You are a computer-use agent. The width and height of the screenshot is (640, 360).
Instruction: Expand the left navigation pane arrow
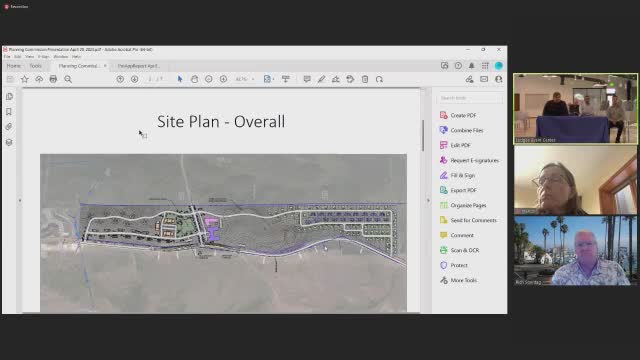coord(20,200)
